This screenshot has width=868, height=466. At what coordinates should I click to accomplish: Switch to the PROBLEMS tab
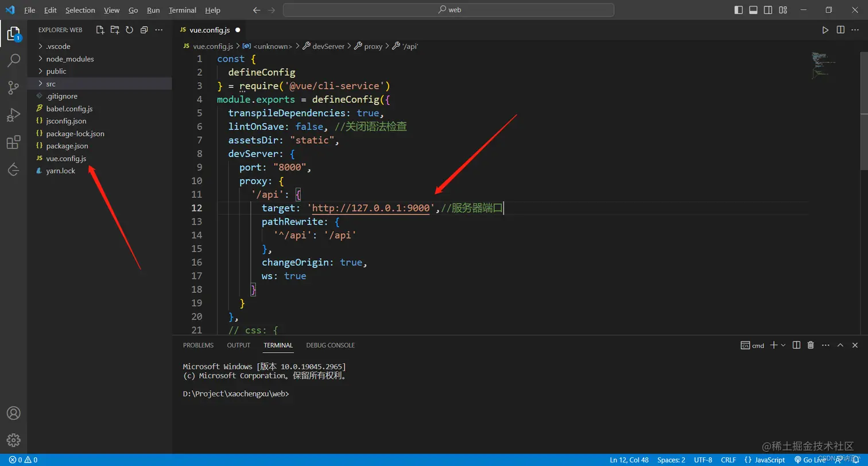coord(198,345)
